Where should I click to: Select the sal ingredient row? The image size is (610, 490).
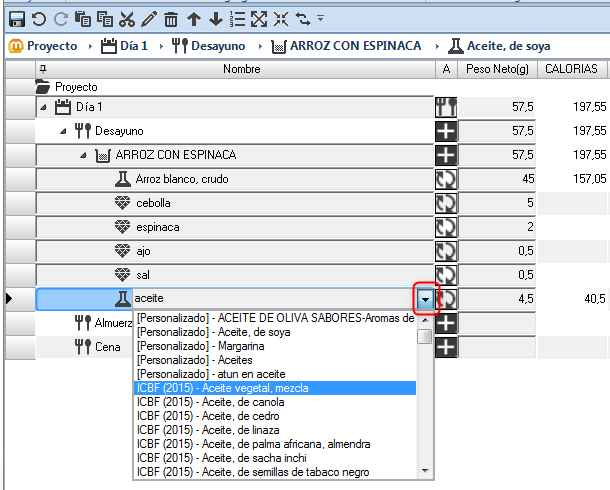coord(235,276)
